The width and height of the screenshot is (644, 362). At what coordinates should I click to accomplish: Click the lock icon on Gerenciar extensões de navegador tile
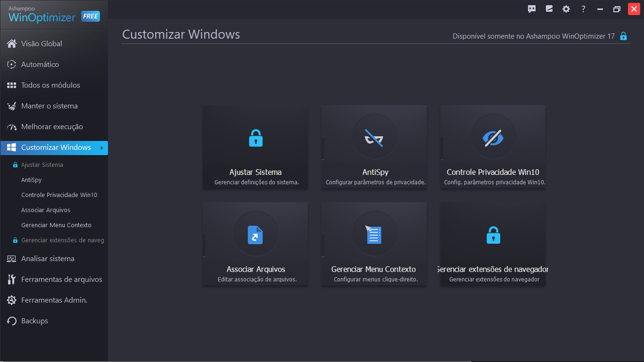click(x=493, y=235)
